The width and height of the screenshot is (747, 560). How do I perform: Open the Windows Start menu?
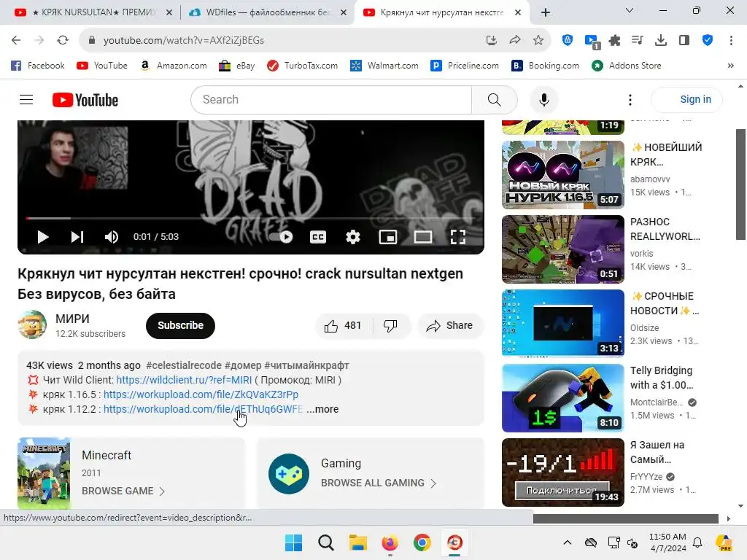coord(293,542)
